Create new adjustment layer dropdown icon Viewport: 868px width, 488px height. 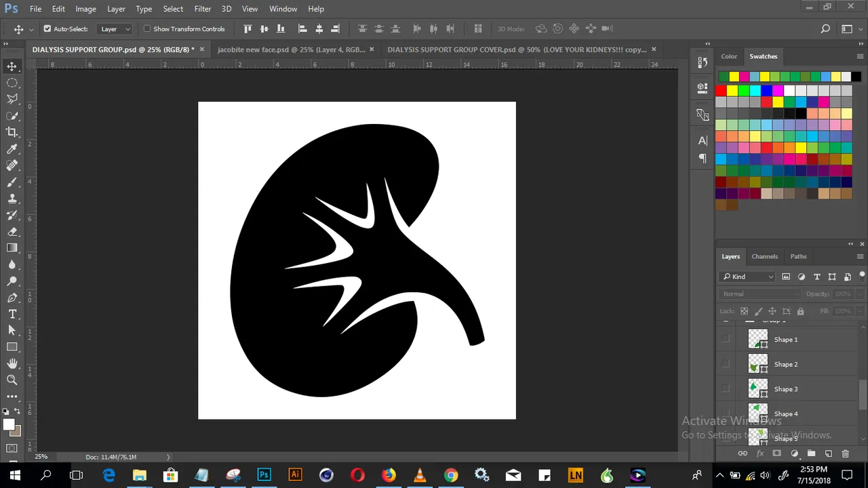pos(794,453)
